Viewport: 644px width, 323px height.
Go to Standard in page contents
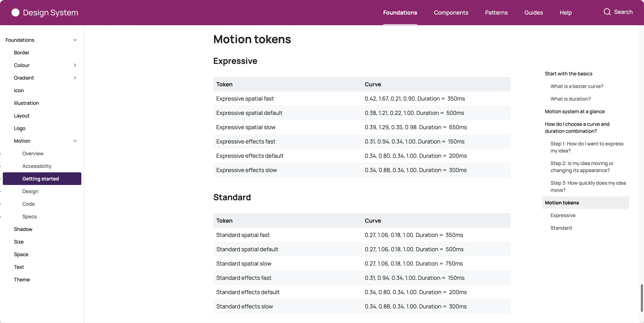[x=561, y=228]
